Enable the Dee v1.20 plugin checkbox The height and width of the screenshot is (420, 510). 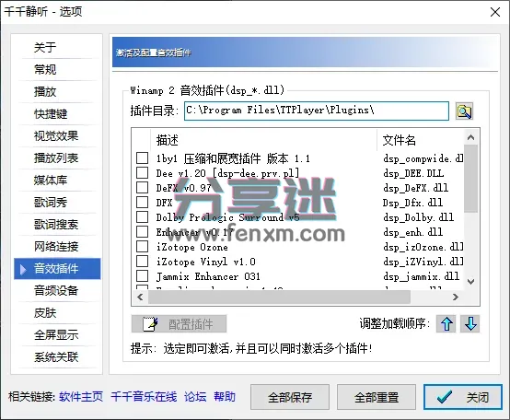pos(142,173)
